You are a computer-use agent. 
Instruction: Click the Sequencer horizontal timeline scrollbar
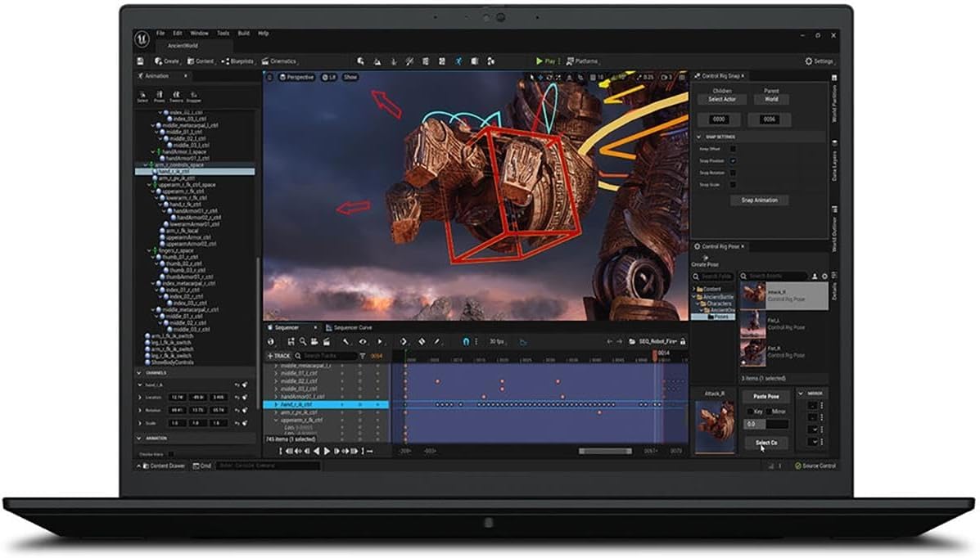coord(604,451)
